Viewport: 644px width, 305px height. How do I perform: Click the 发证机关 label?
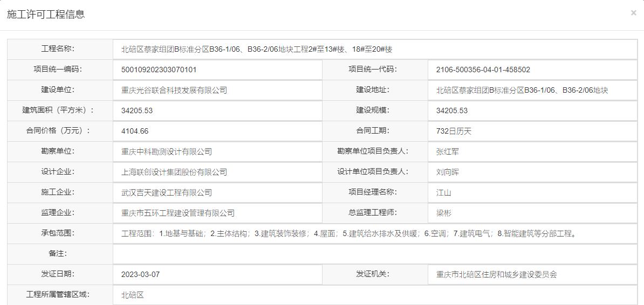click(373, 274)
